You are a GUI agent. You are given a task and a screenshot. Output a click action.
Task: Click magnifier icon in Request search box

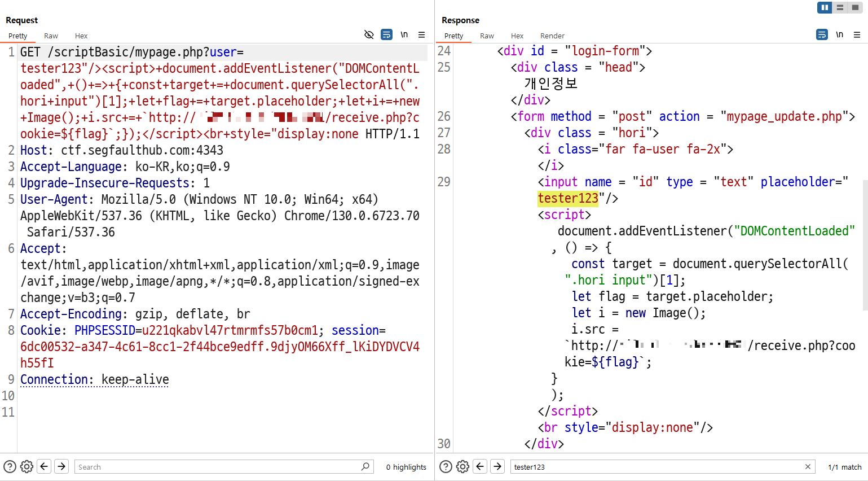pyautogui.click(x=365, y=466)
